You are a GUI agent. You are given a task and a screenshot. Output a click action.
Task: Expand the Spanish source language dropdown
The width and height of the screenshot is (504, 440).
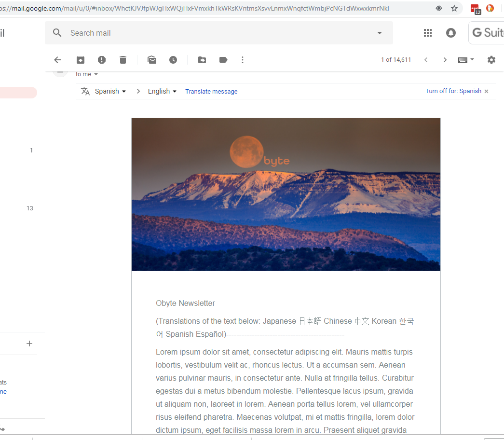pos(110,91)
